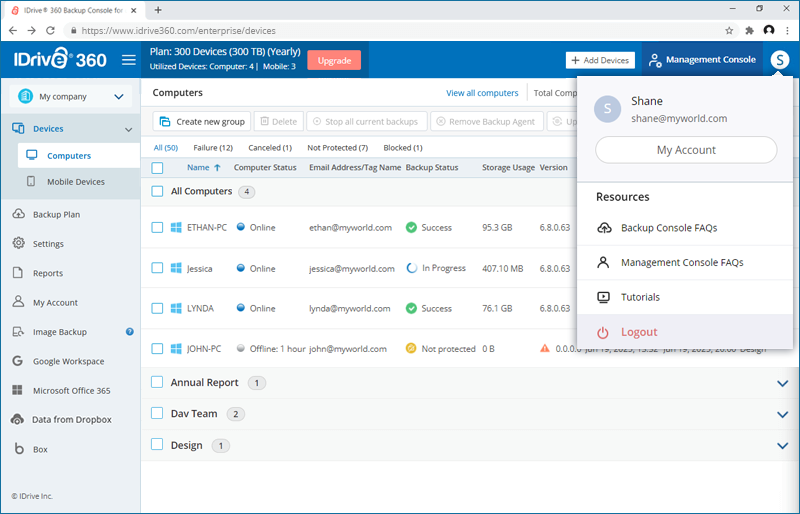800x514 pixels.
Task: Click the Not protected status icon for JOHN-PC
Action: (x=411, y=349)
